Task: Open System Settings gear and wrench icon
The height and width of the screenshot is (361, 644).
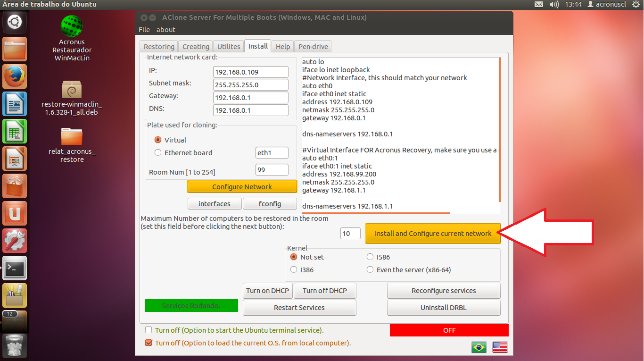Action: (x=15, y=241)
